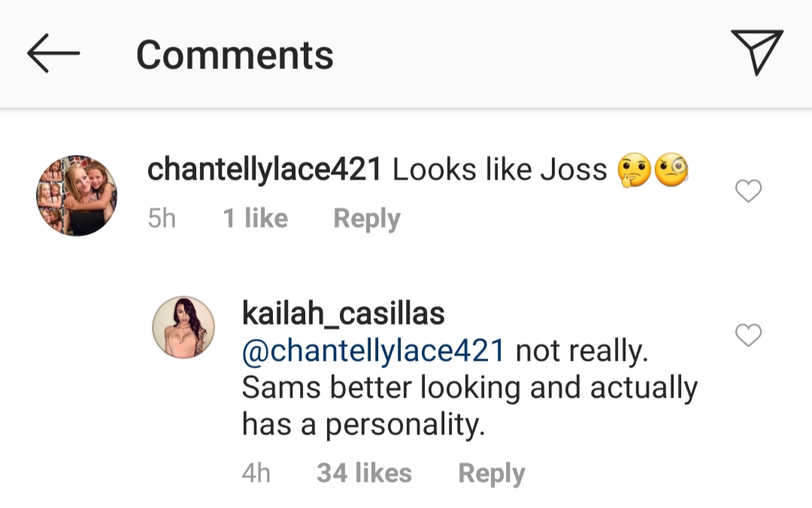Viewport: 812px width, 508px height.
Task: Tap the "4h" timestamp
Action: click(256, 473)
